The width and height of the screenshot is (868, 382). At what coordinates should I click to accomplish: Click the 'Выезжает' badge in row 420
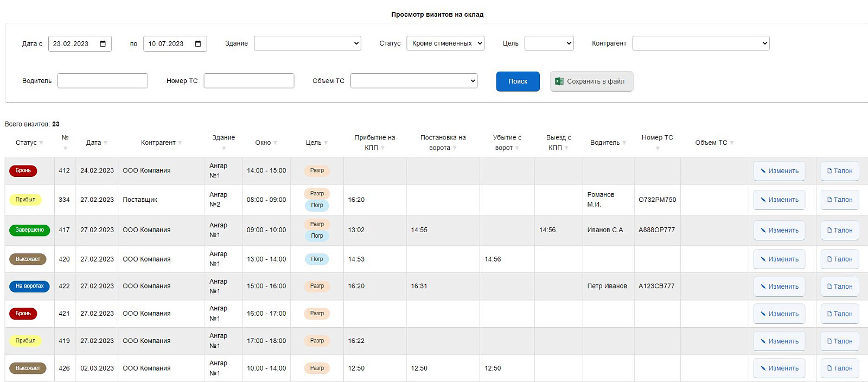coord(28,259)
